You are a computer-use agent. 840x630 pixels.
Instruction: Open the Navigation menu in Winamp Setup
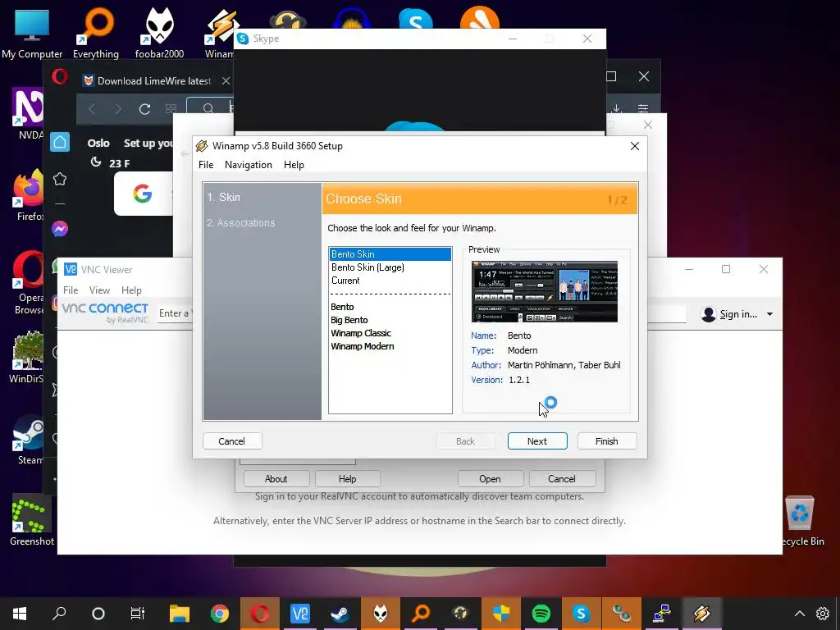249,165
